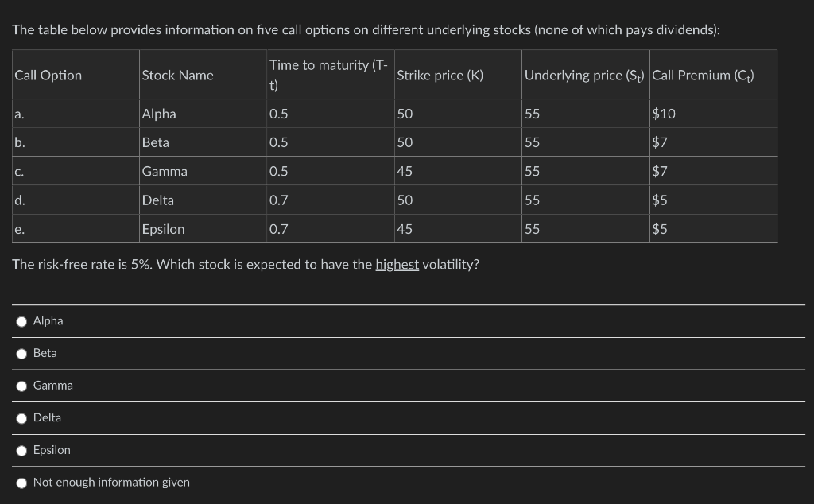Choose the Beta answer radio button
The height and width of the screenshot is (504, 814).
coord(22,353)
